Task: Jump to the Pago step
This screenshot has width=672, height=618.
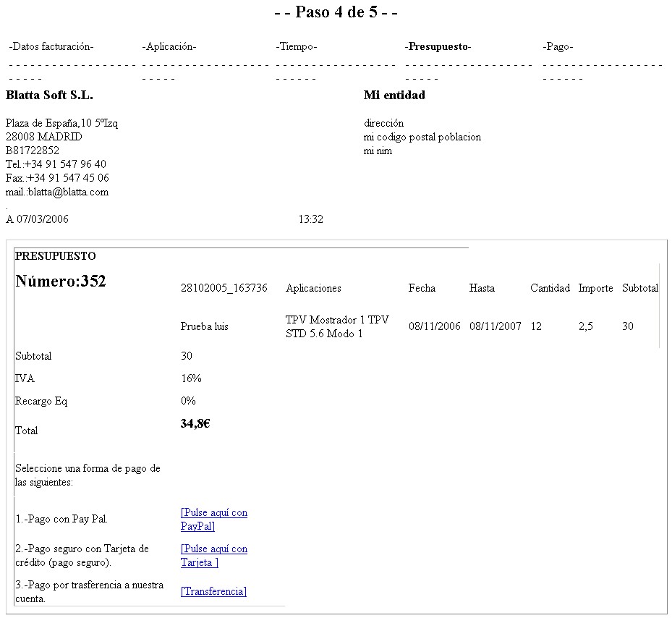Action: point(558,46)
